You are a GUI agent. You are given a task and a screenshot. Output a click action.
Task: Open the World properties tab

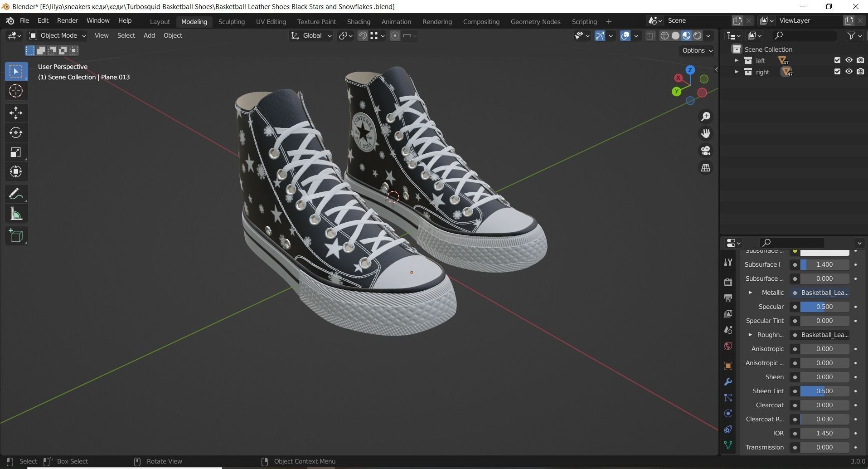coord(728,346)
